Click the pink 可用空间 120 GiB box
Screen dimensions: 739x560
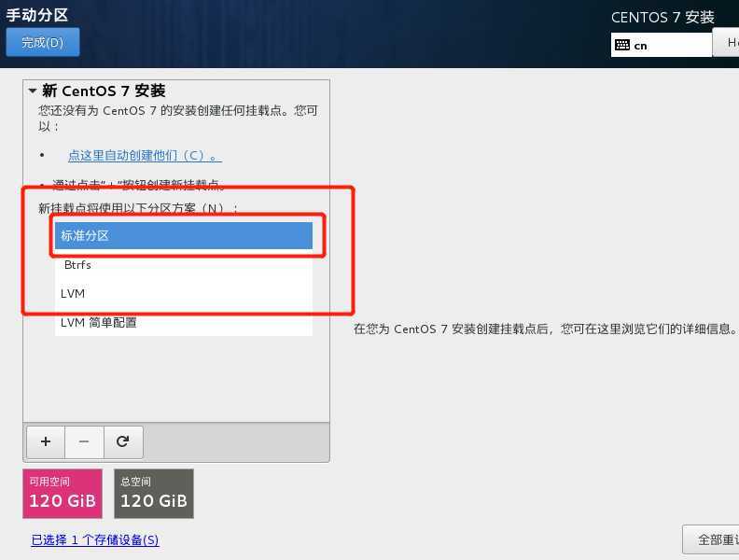[x=63, y=494]
